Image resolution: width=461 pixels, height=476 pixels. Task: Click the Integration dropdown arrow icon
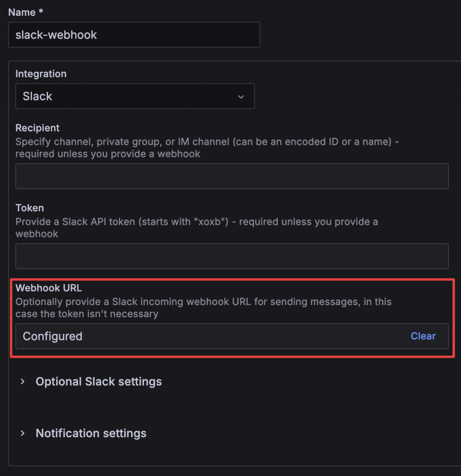[241, 97]
